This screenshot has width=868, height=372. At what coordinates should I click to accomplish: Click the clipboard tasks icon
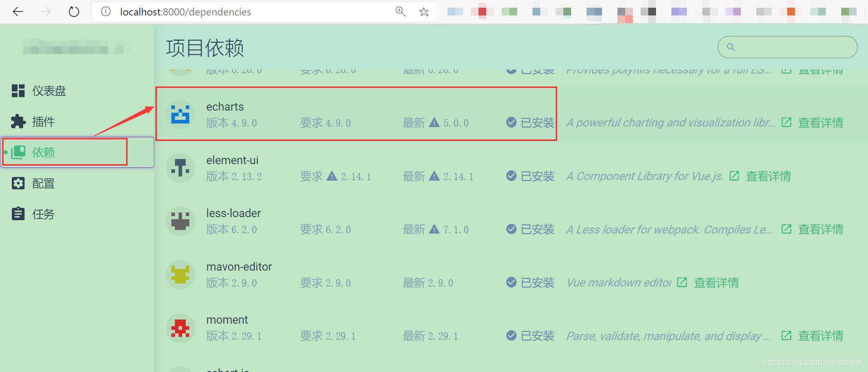(18, 214)
